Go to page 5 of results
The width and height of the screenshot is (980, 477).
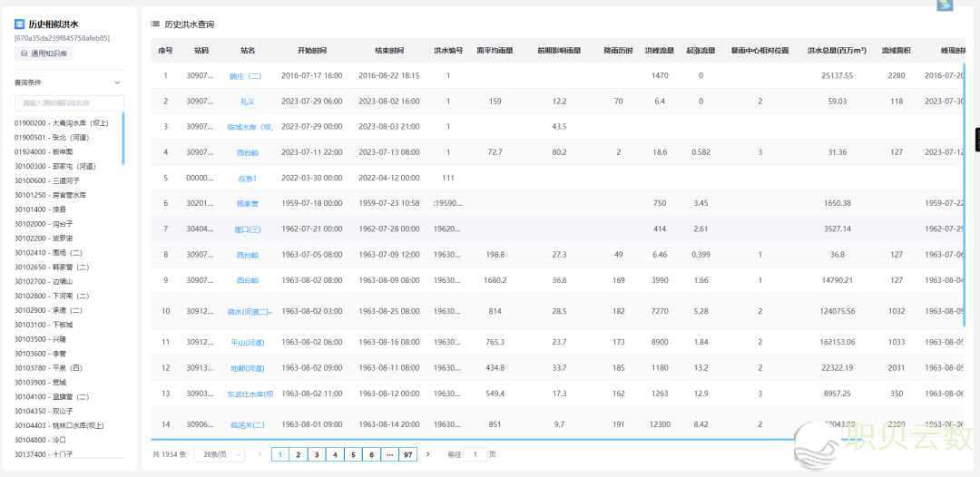353,454
